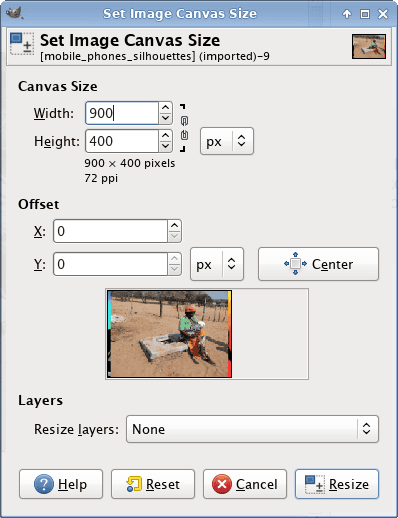Maximize the Set Image Canvas Size window
This screenshot has width=398, height=518.
365,14
